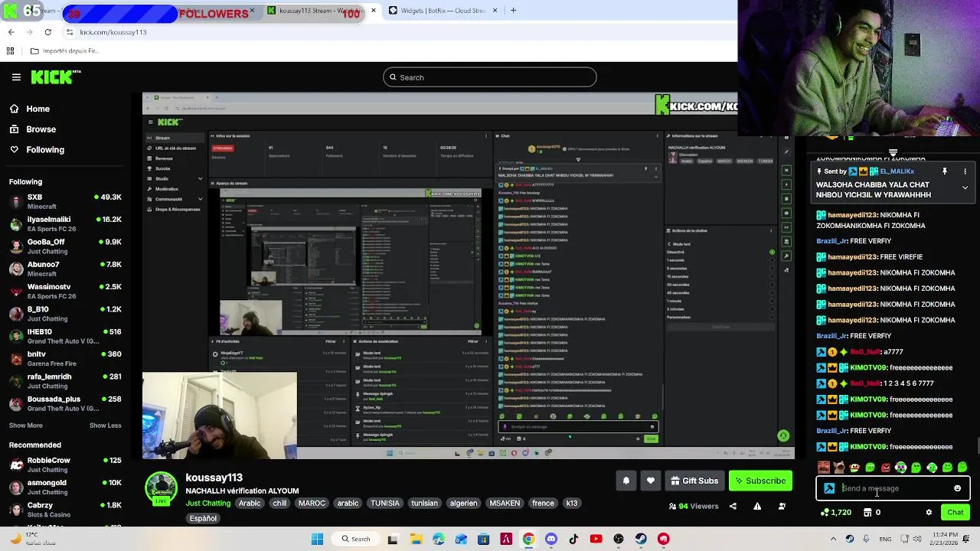Select the Español language tag
The height and width of the screenshot is (551, 980).
(203, 518)
